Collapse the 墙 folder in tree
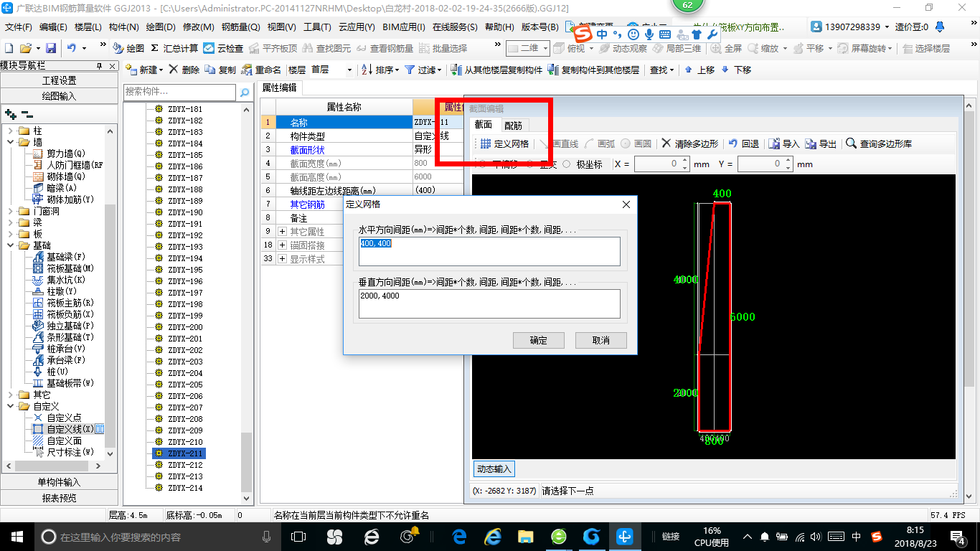The width and height of the screenshot is (980, 551). coord(11,142)
